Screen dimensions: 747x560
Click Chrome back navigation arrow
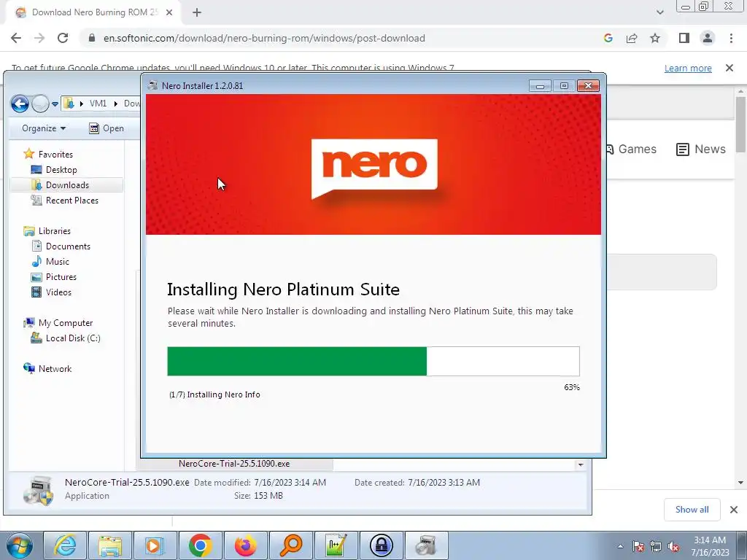16,38
